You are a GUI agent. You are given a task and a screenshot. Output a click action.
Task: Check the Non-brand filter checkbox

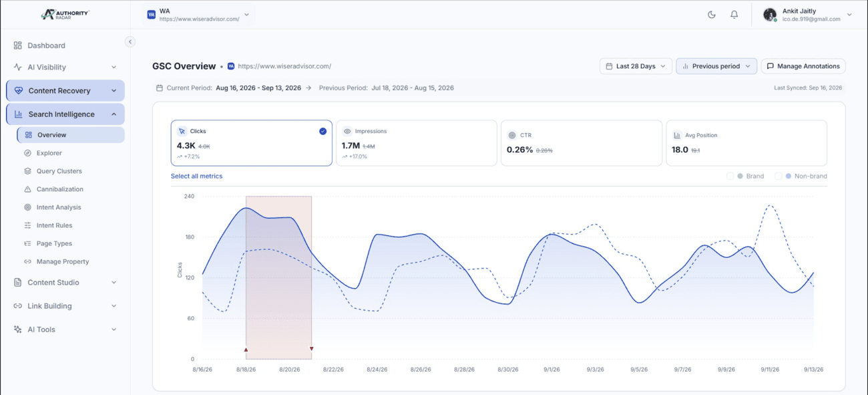click(779, 176)
